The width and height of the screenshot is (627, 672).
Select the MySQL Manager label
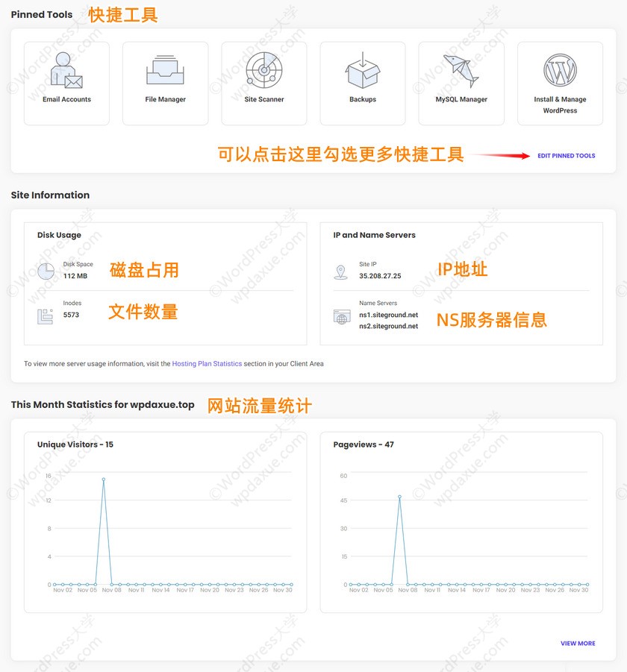coord(461,99)
